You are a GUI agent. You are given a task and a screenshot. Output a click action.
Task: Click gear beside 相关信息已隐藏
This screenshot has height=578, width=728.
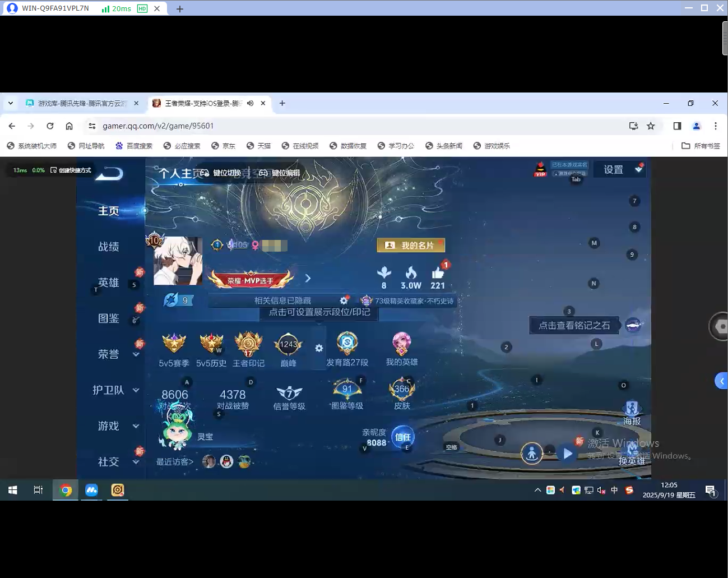click(x=344, y=300)
